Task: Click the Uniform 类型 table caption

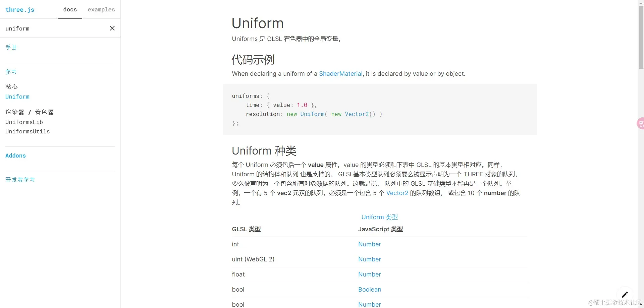Action: pos(379,217)
